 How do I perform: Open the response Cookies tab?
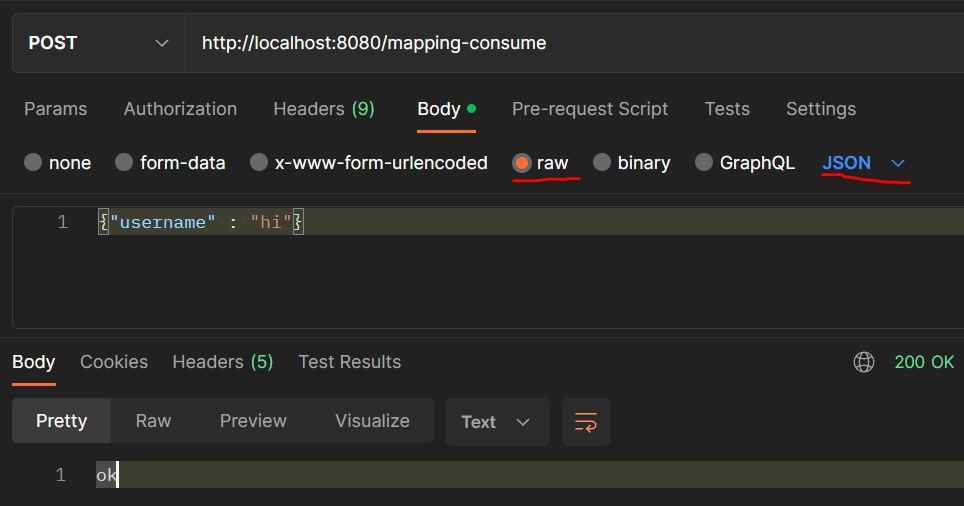[x=114, y=362]
